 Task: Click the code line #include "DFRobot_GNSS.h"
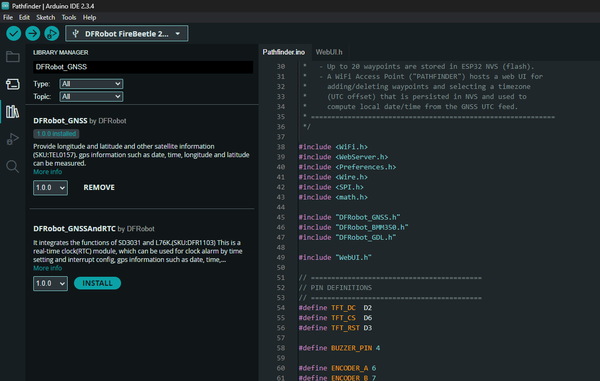tap(349, 217)
